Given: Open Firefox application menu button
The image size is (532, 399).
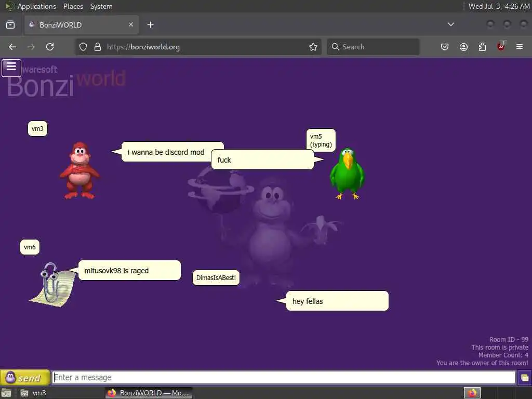Looking at the screenshot, I should (x=520, y=47).
